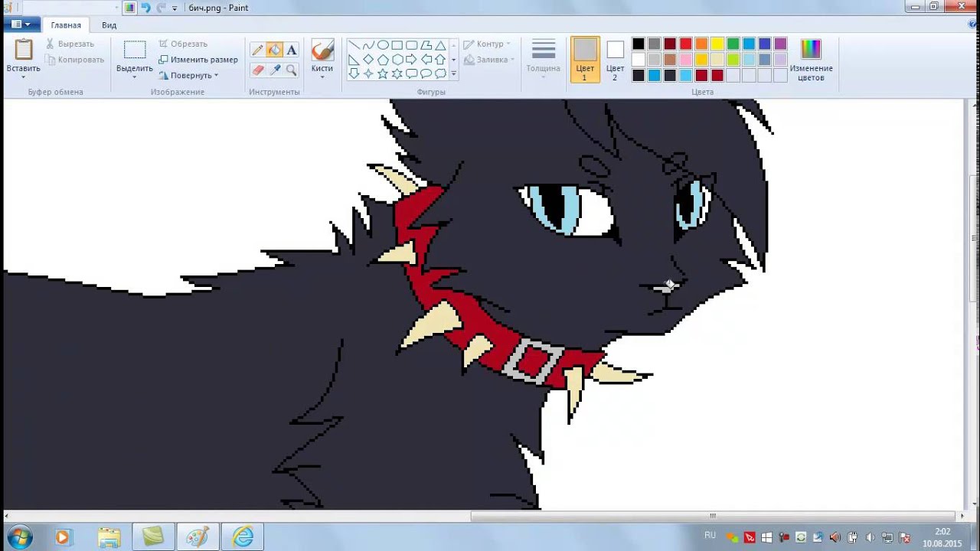Open the Контур outline dropdown
980x551 pixels.
[x=488, y=44]
